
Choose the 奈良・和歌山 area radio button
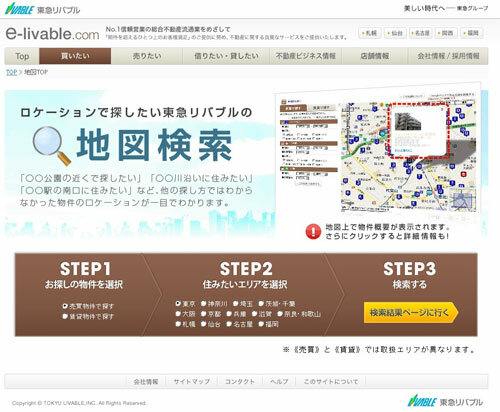pos(280,314)
